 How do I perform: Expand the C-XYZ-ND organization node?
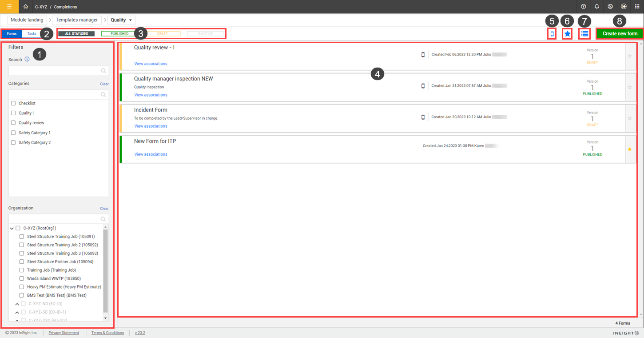(17, 304)
